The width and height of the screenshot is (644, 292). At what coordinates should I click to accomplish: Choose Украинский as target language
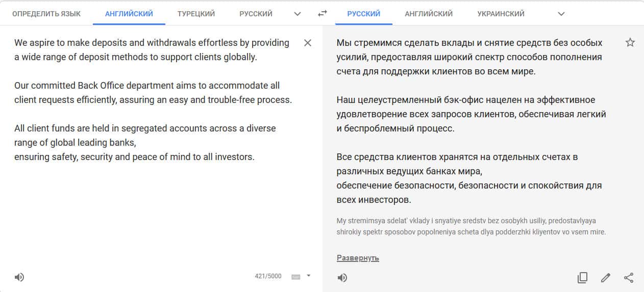tap(501, 14)
